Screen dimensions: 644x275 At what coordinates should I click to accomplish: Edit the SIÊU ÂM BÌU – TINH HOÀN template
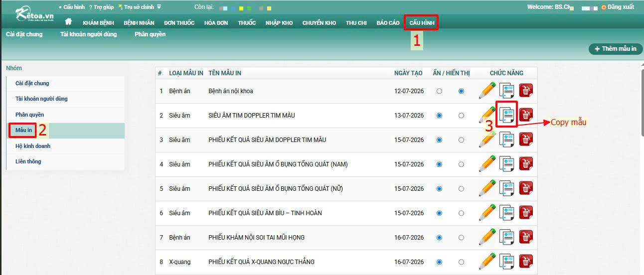(487, 213)
